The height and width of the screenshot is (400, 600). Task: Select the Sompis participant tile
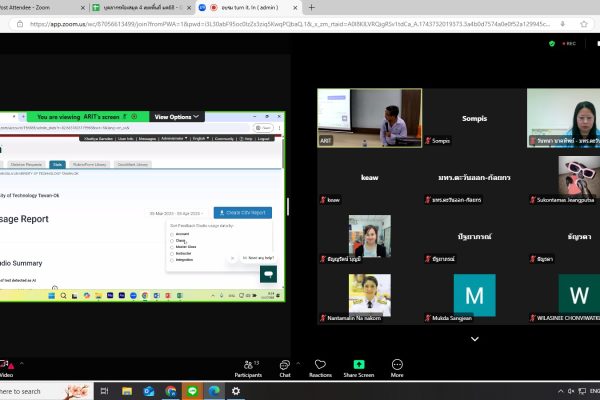click(474, 118)
